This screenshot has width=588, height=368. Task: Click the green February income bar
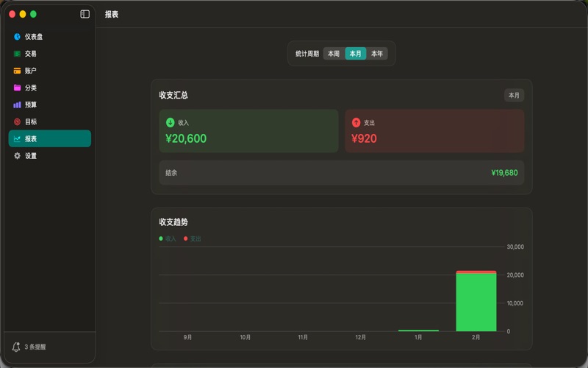point(476,302)
